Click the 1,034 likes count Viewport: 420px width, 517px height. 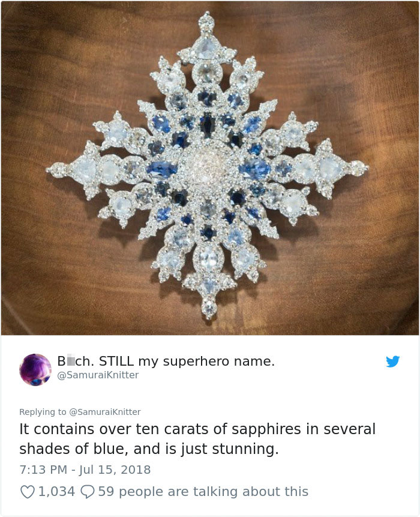(56, 492)
